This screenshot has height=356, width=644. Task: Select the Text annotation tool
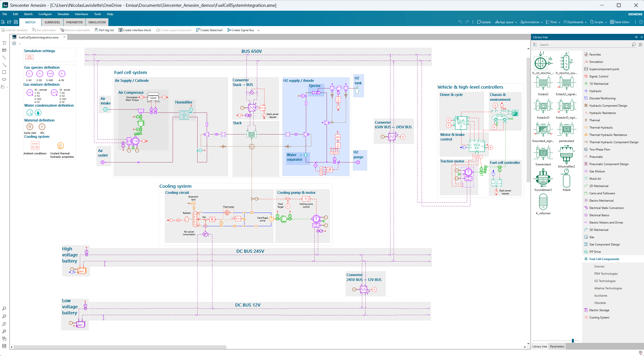[4, 43]
